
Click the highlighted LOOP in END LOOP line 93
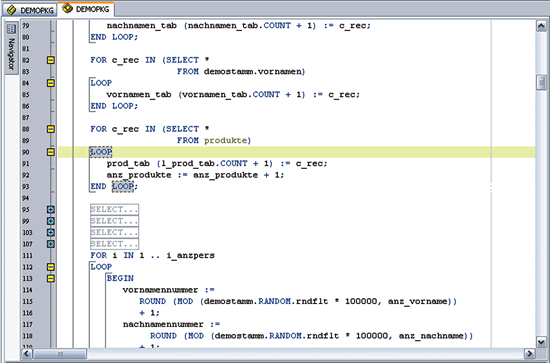coord(123,186)
